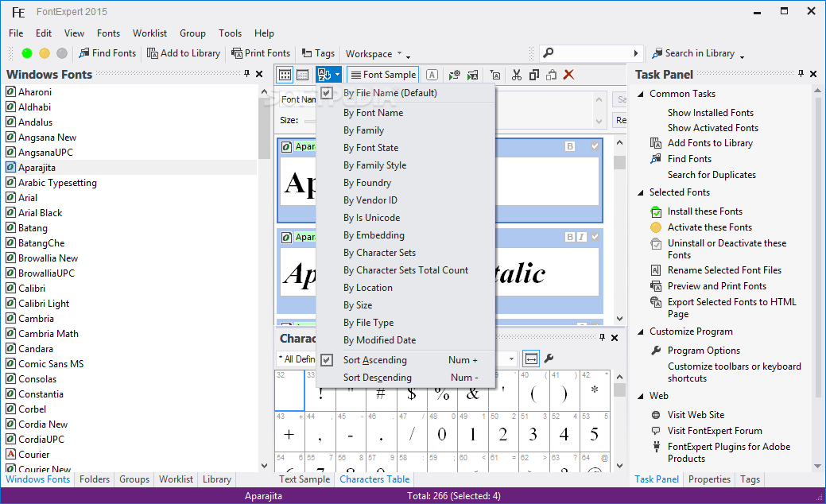Click the A-Z sort fonts icon

[324, 75]
